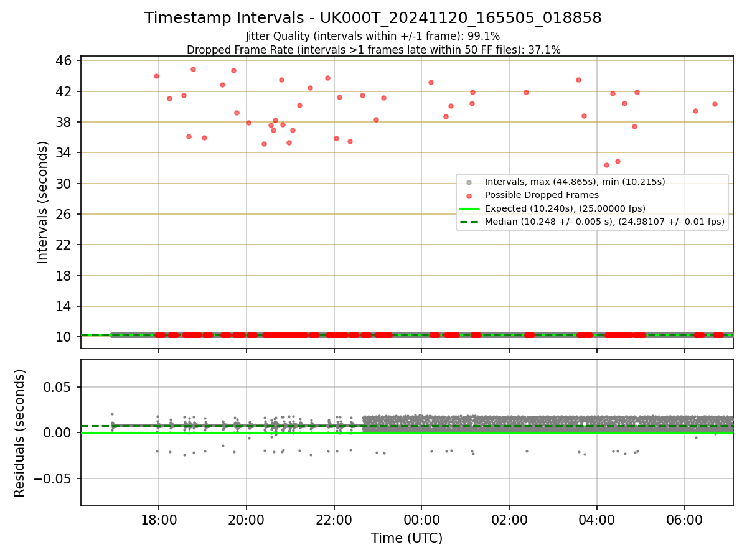Click the '06:00' time axis tick label
This screenshot has width=747, height=560.
coord(685,520)
